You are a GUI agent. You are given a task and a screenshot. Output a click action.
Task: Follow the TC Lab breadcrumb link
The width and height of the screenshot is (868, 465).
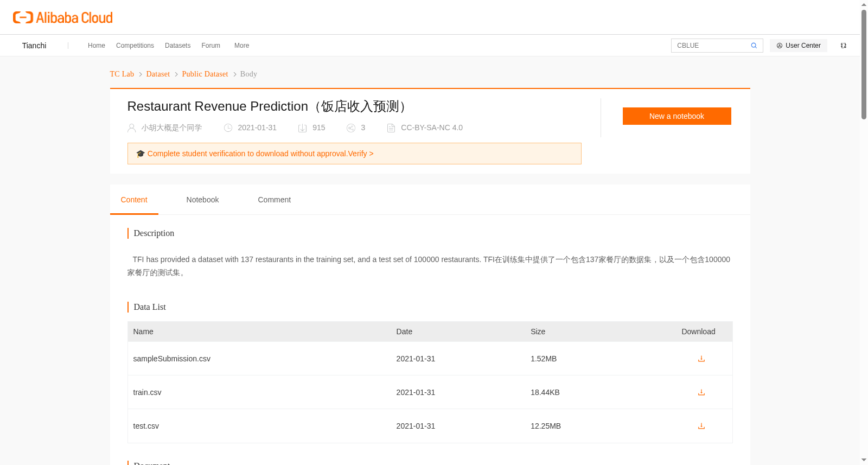pos(122,74)
